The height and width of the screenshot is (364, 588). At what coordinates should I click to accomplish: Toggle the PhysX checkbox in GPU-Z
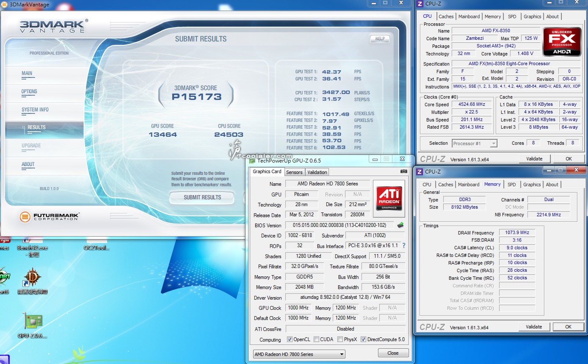point(340,339)
